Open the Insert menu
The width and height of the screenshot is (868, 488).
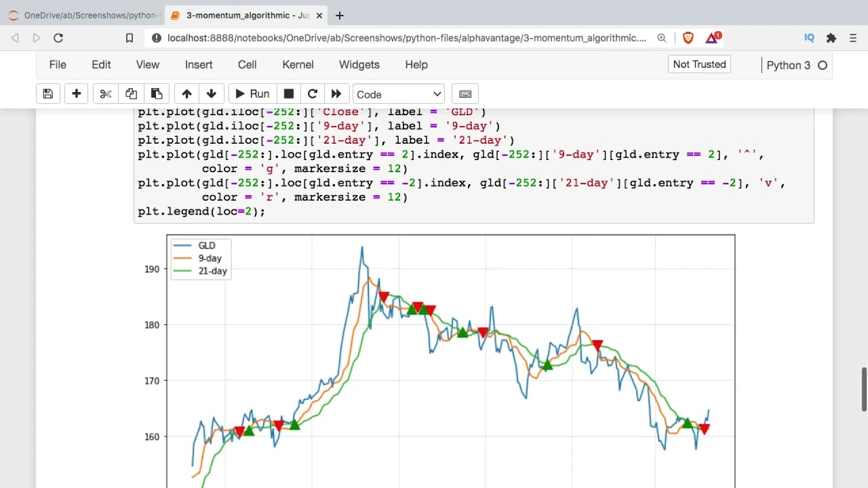199,64
